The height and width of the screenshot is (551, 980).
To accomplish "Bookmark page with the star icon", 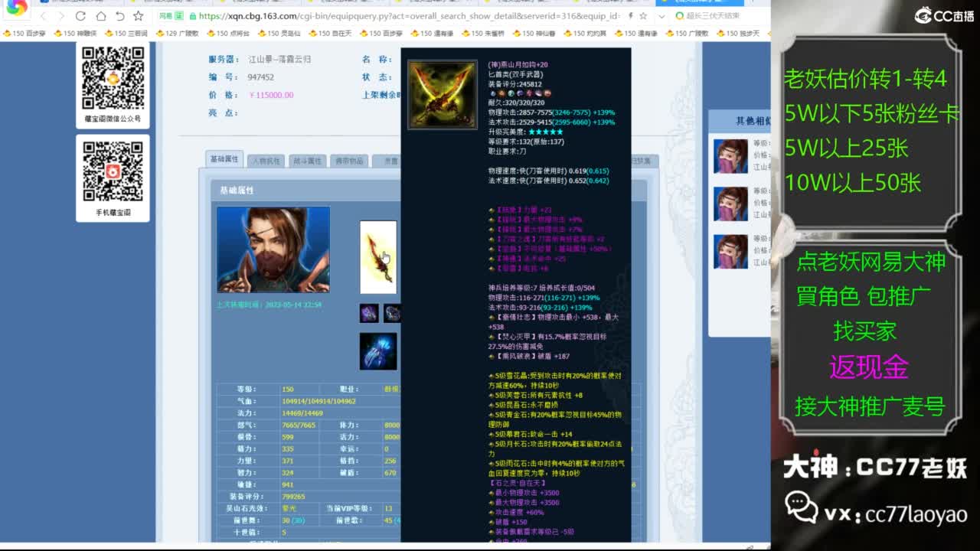I will coord(139,16).
